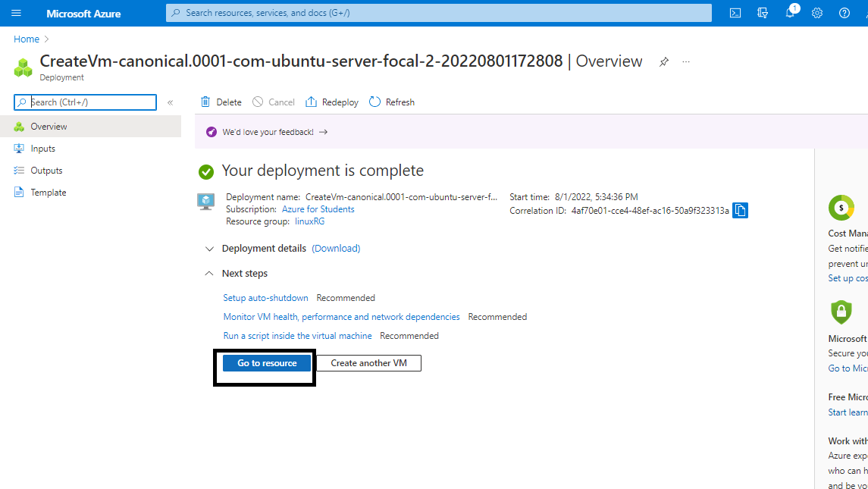Collapse the Next steps section
868x489 pixels.
(209, 274)
